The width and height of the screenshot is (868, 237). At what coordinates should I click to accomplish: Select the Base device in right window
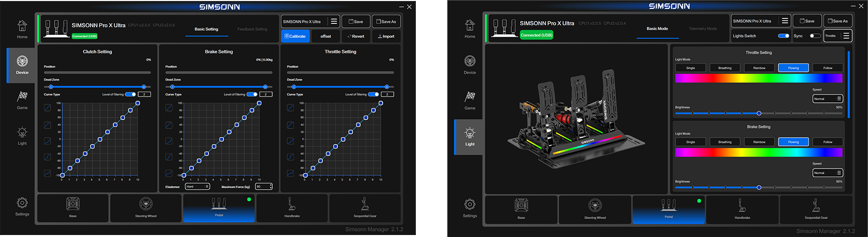[521, 209]
